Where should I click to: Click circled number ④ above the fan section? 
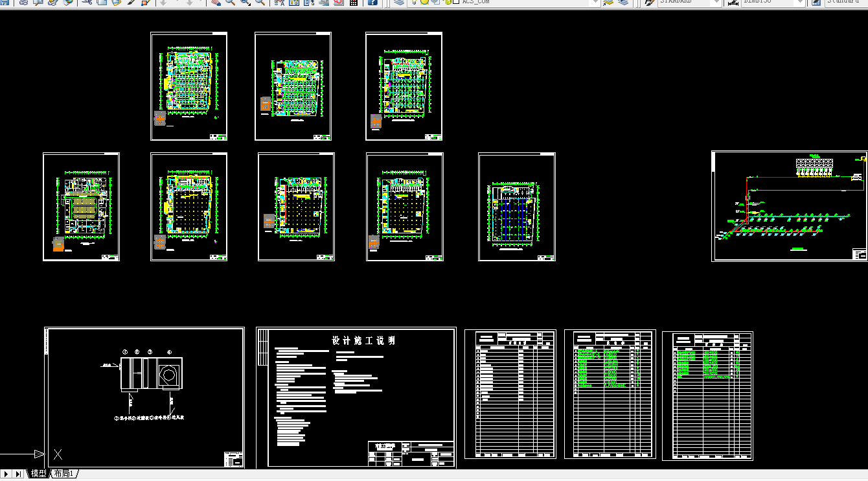pos(169,351)
